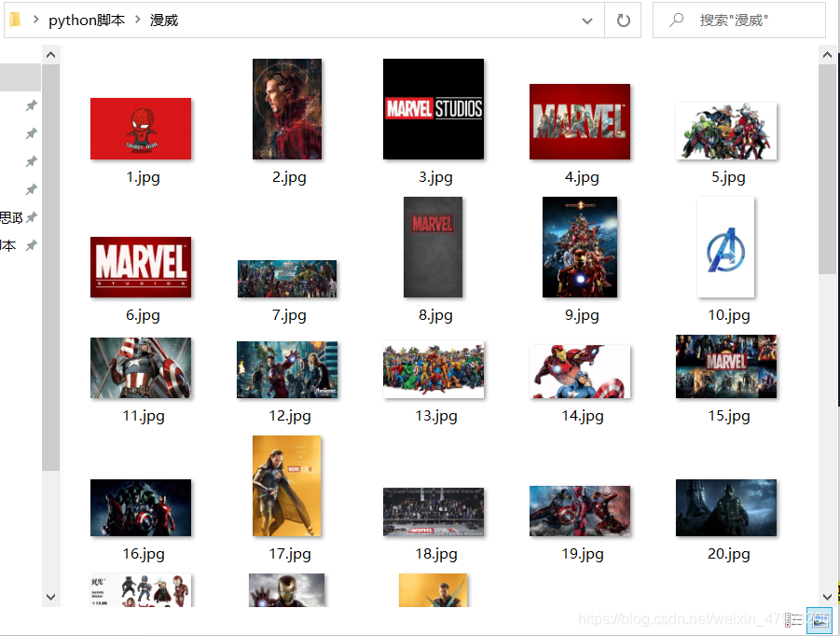Switch to large icons view button
Viewport: 840px width, 636px height.
point(819,620)
